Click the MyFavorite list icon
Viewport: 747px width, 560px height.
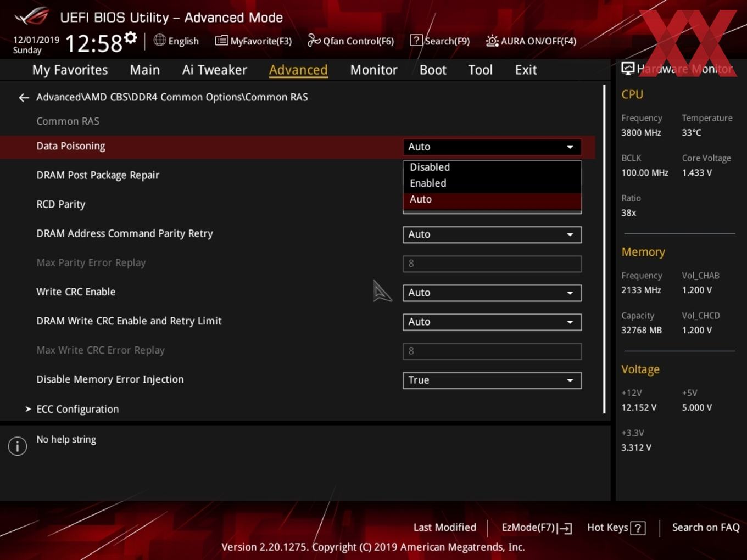(x=221, y=41)
